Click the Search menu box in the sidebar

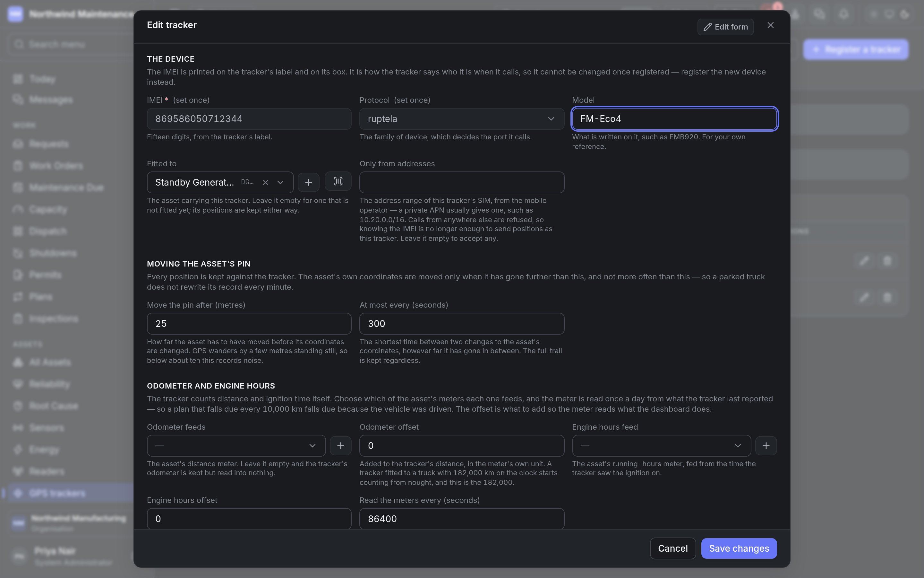tap(71, 44)
